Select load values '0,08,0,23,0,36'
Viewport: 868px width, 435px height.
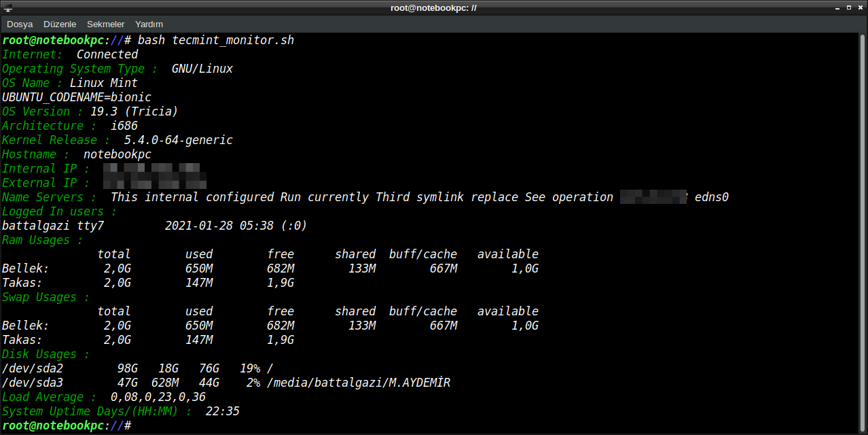[x=158, y=397]
